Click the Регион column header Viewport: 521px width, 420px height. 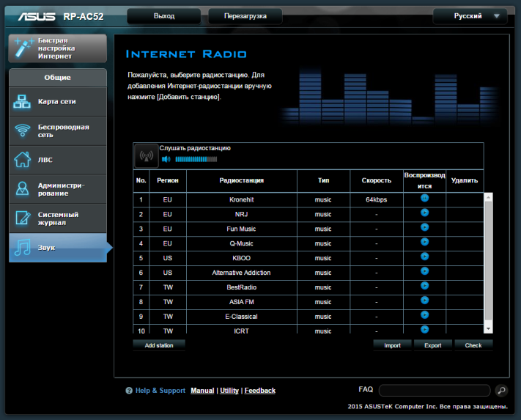coord(168,180)
